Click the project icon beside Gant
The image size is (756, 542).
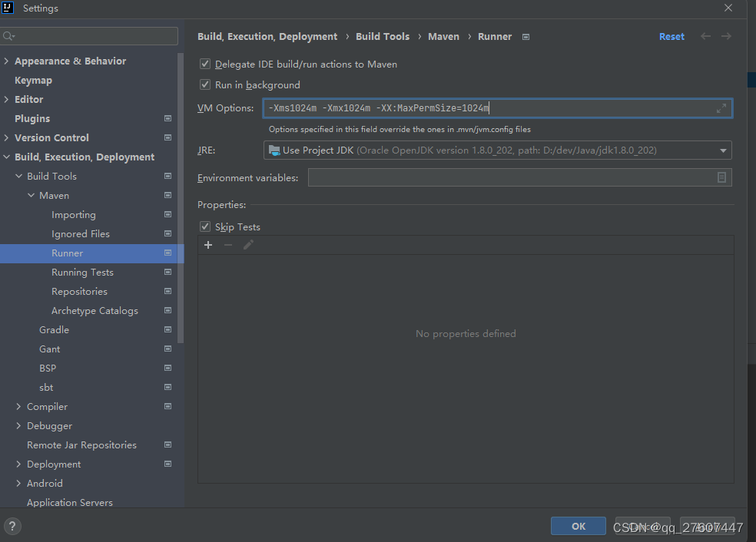tap(167, 349)
